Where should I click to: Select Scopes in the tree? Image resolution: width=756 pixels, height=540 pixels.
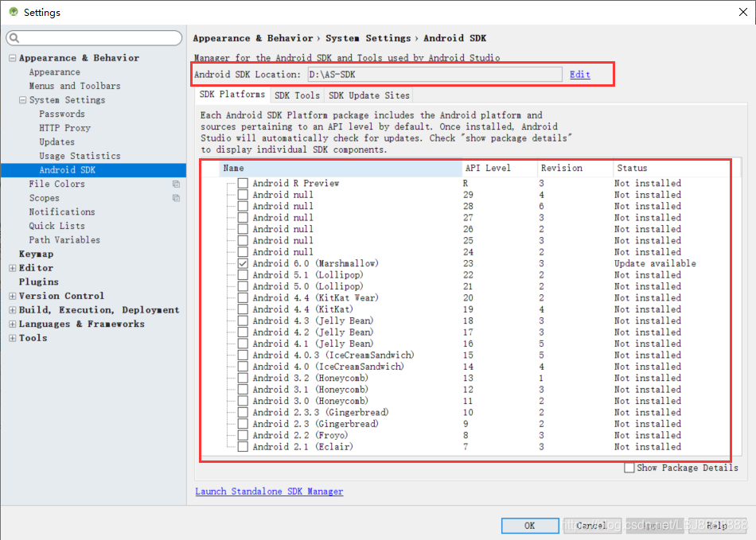[x=45, y=198]
